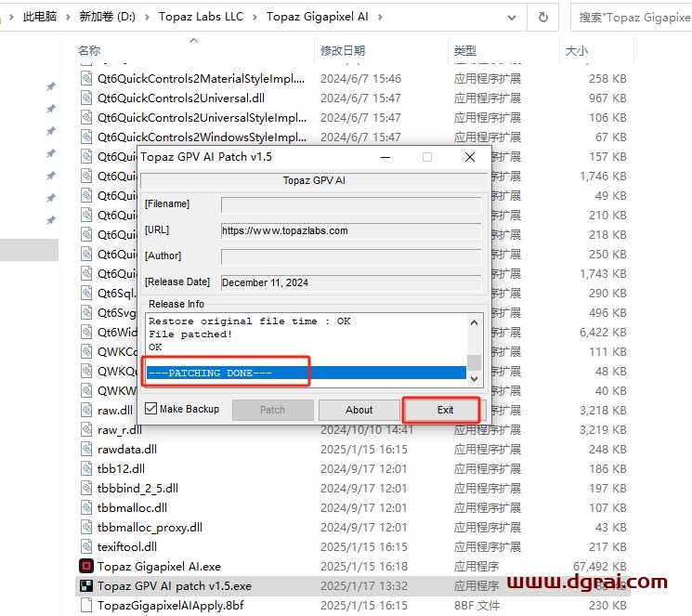Click the Explorer search box
Viewport: 692px width, 616px height.
pyautogui.click(x=632, y=18)
